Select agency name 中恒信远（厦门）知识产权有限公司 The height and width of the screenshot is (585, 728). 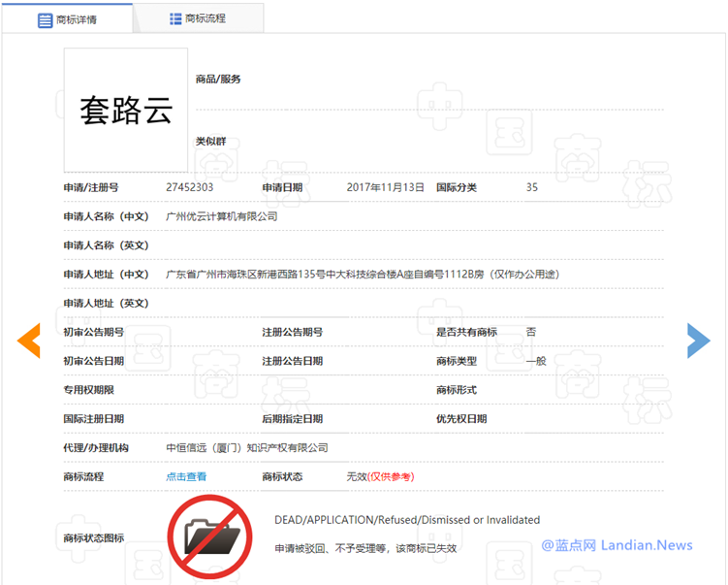[247, 447]
